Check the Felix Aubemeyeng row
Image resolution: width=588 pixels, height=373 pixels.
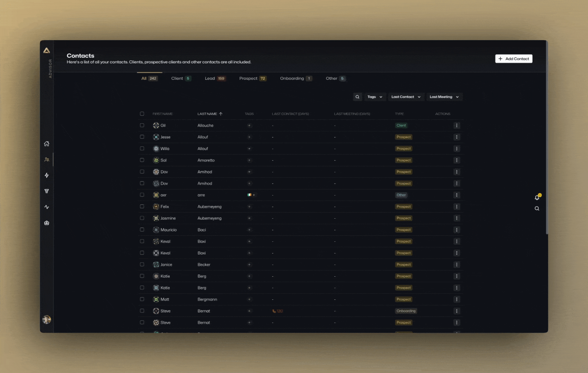point(142,207)
